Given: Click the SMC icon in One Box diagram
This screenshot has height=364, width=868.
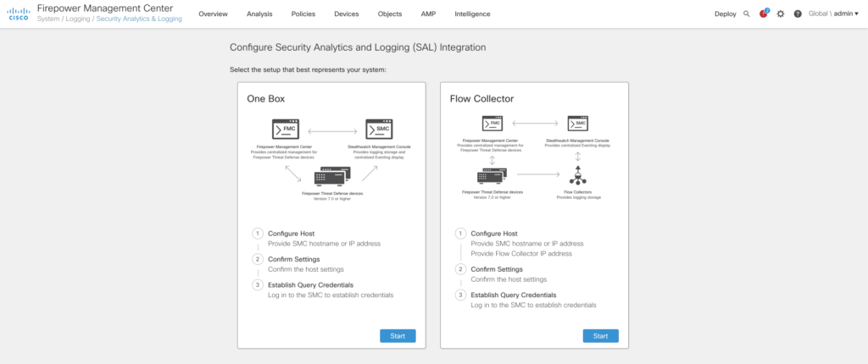Looking at the screenshot, I should click(379, 129).
